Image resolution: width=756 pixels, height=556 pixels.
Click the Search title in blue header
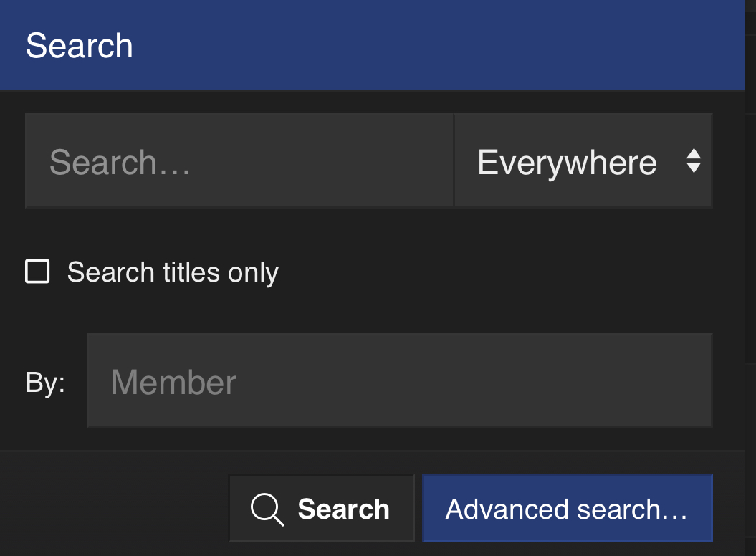(80, 47)
